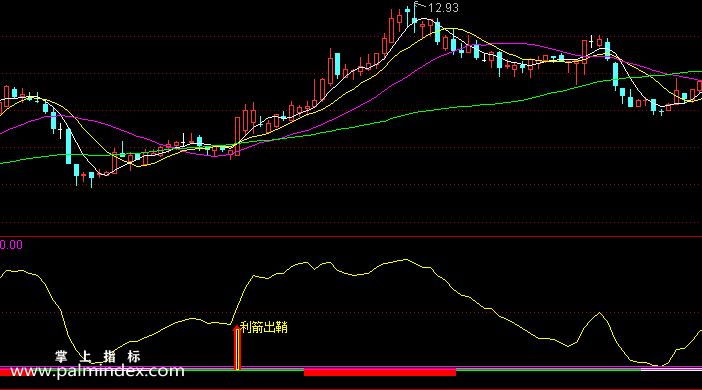
Task: Click the 12.93 high price label
Action: point(443,8)
